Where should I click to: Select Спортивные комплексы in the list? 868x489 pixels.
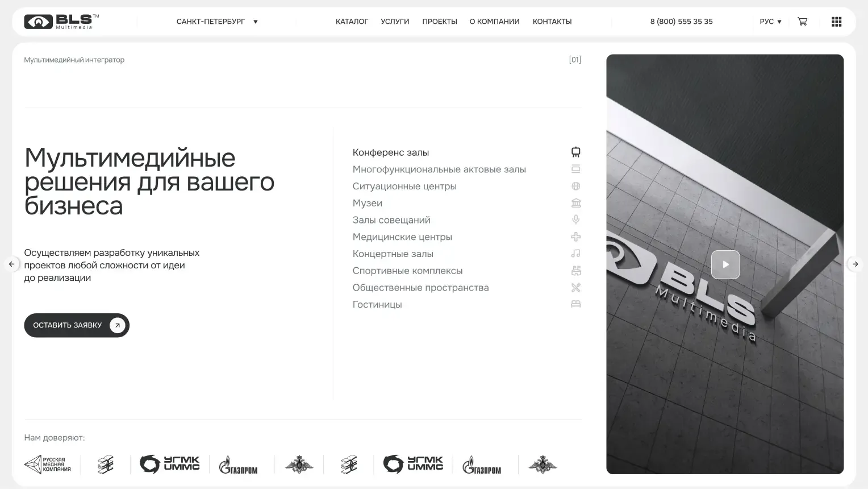tap(407, 271)
